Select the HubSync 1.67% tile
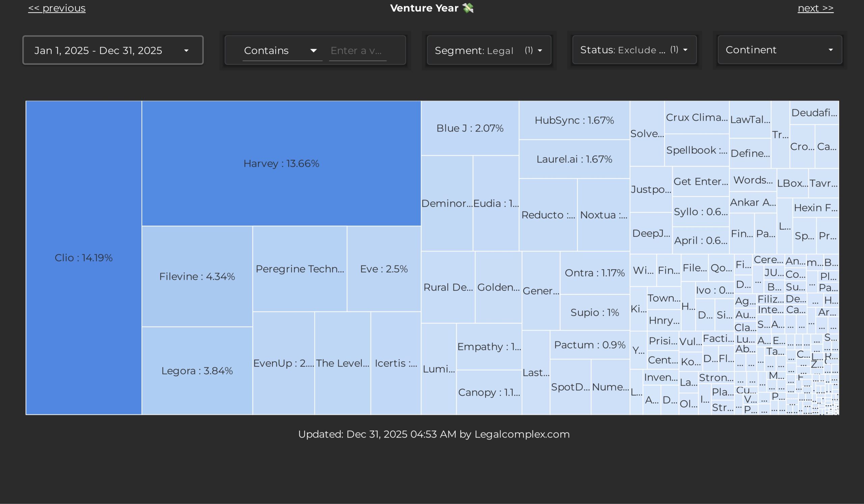 click(x=574, y=120)
